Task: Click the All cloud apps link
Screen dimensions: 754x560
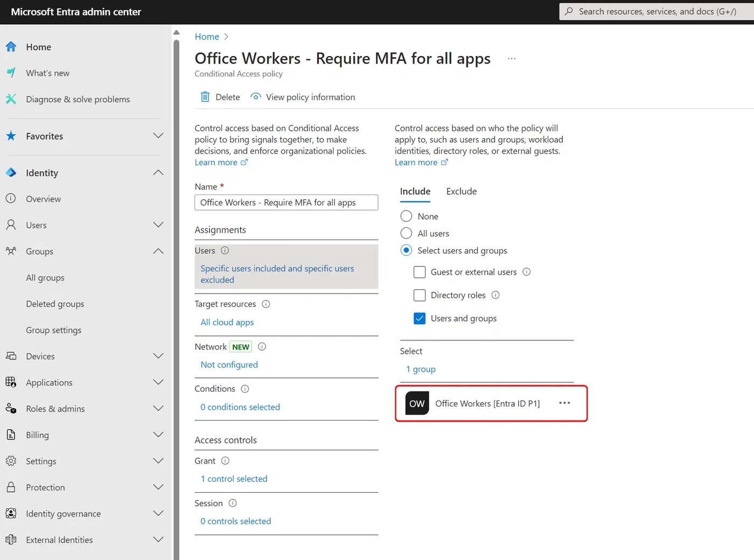Action: 227,322
